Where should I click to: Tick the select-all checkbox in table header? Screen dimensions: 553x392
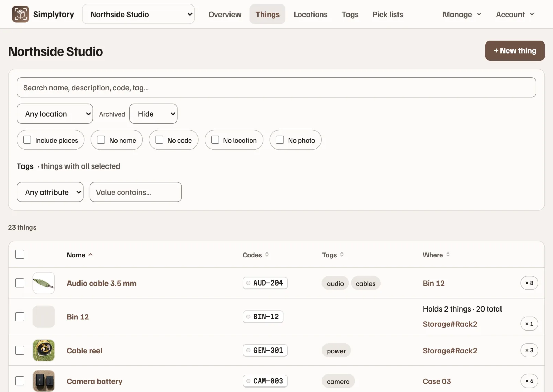20,254
